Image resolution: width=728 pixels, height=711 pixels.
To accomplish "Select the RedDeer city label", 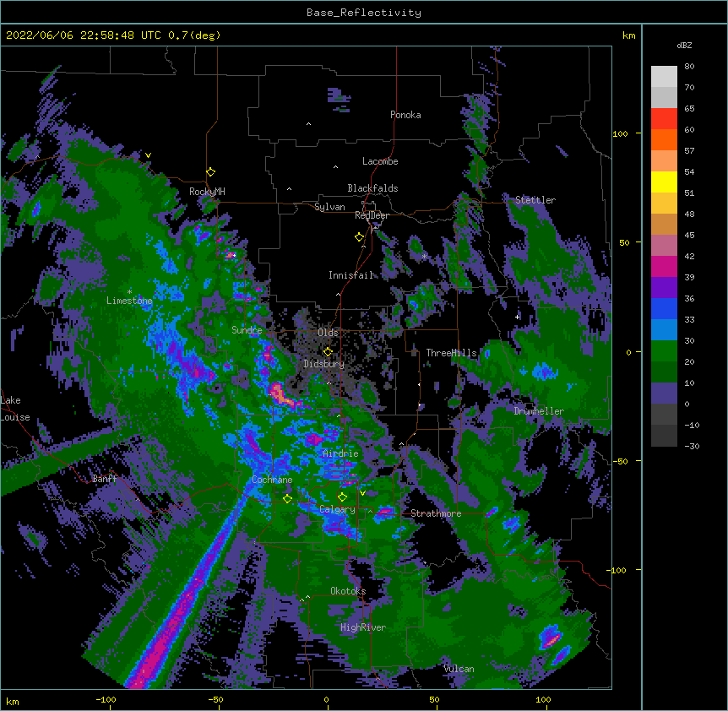I will pyautogui.click(x=372, y=215).
